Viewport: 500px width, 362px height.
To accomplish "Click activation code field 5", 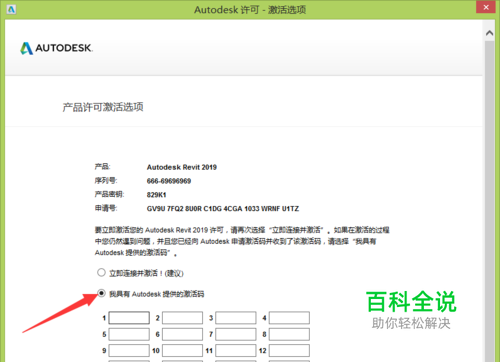I will pos(129,334).
